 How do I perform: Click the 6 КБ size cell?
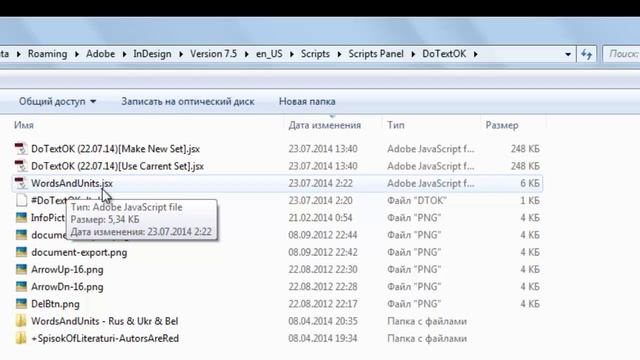point(530,183)
